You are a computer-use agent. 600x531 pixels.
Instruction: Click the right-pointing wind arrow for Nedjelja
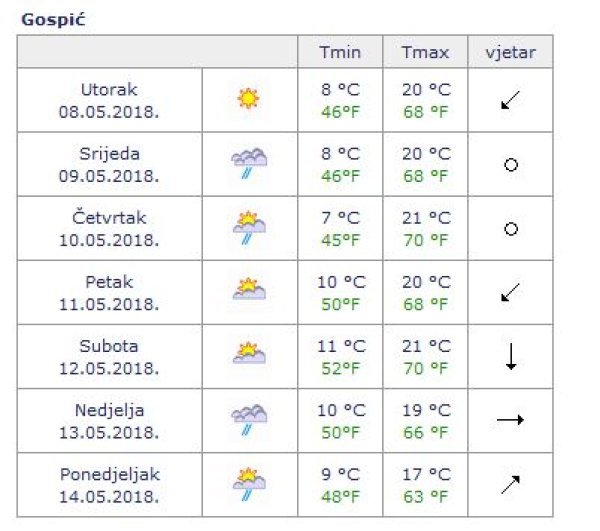coord(510,420)
